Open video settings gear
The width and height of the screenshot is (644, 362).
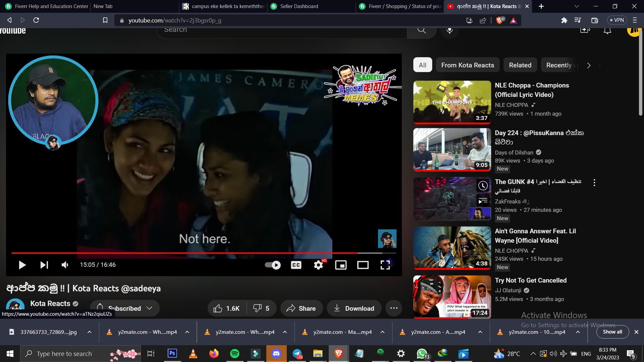pos(318,265)
